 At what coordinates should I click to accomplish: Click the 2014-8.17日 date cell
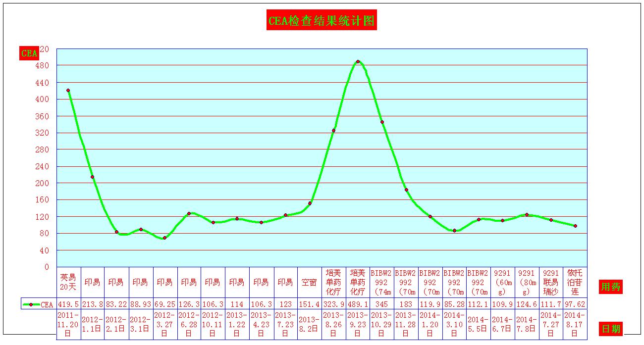pos(575,324)
